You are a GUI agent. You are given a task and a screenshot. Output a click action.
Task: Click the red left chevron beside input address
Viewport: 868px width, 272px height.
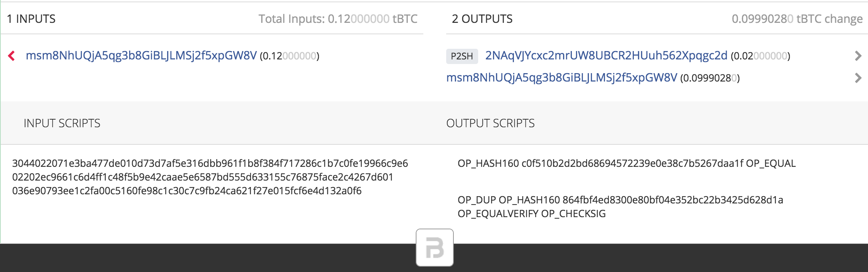[11, 56]
